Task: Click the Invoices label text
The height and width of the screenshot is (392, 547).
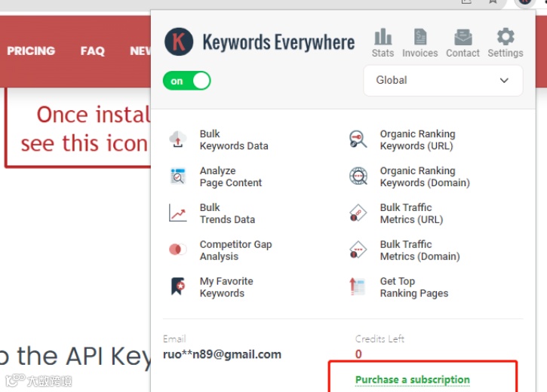Action: pos(420,53)
